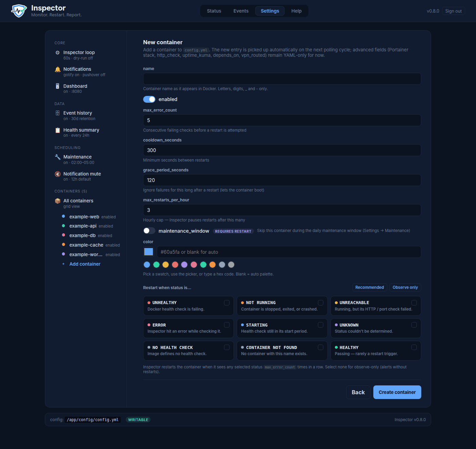Viewport: 476px width, 449px height.
Task: Apply the Recommended status preset
Action: point(370,287)
